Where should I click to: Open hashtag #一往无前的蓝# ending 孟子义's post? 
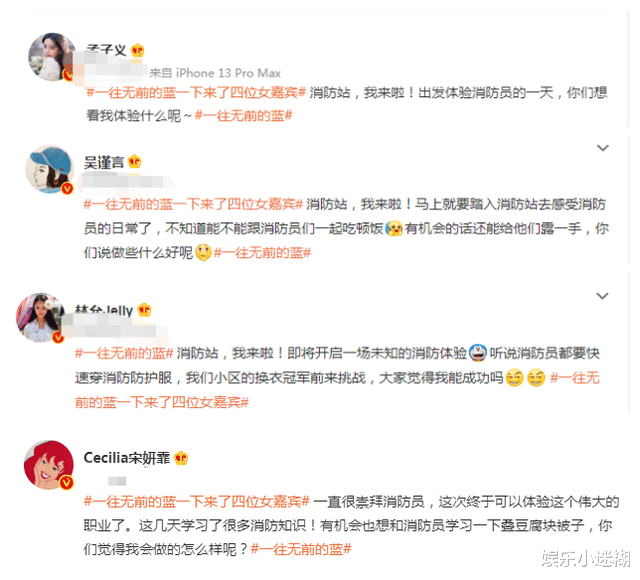pyautogui.click(x=244, y=116)
